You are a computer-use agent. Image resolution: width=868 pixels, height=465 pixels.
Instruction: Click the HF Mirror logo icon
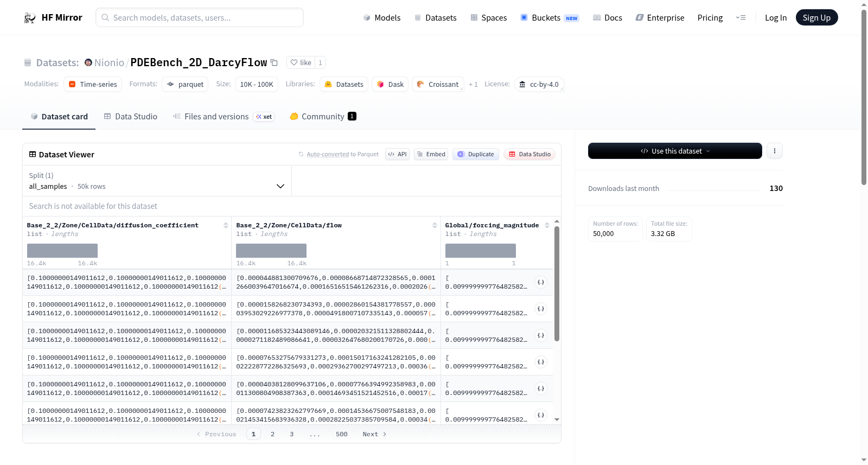30,17
